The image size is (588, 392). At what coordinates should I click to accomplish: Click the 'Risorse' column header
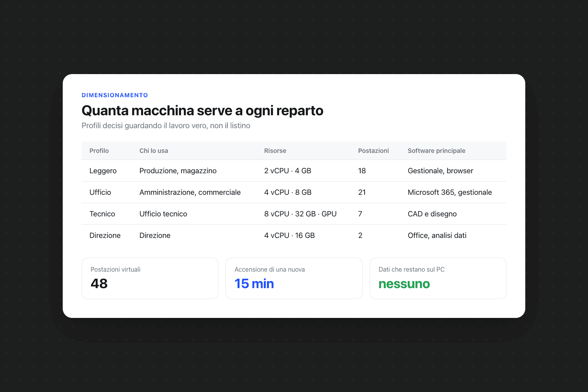(x=275, y=151)
